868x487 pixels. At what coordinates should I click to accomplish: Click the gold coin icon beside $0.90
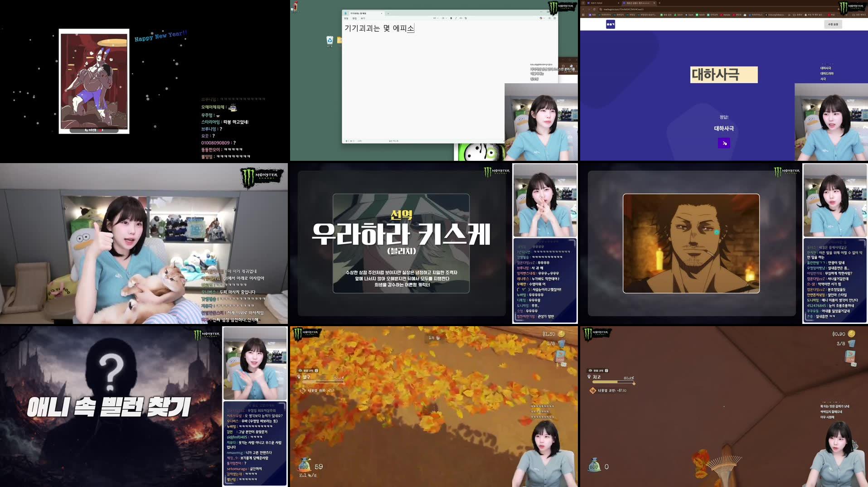852,334
